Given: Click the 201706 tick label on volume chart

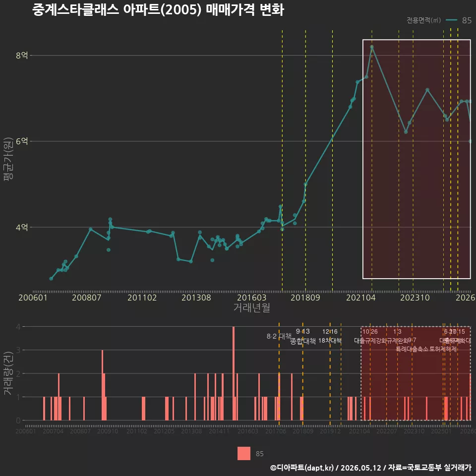Looking at the screenshot, I should pyautogui.click(x=276, y=431).
